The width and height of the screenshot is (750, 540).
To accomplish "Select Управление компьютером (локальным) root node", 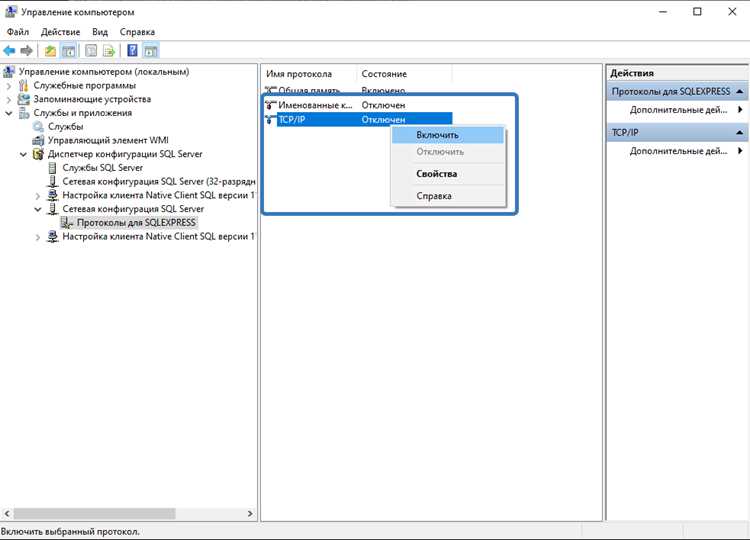I will (x=104, y=72).
